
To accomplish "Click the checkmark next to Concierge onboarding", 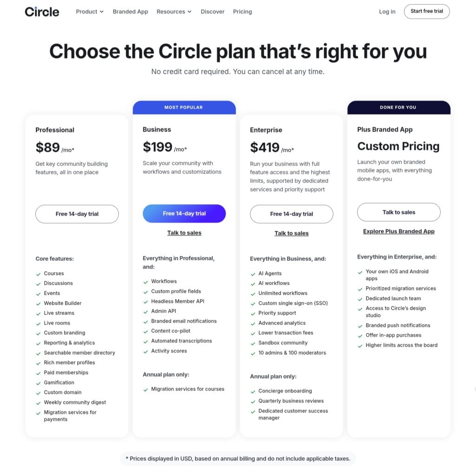I will (252, 391).
